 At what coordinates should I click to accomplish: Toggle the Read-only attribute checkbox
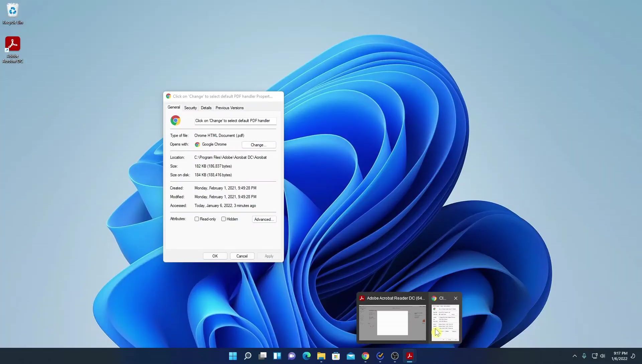(197, 219)
